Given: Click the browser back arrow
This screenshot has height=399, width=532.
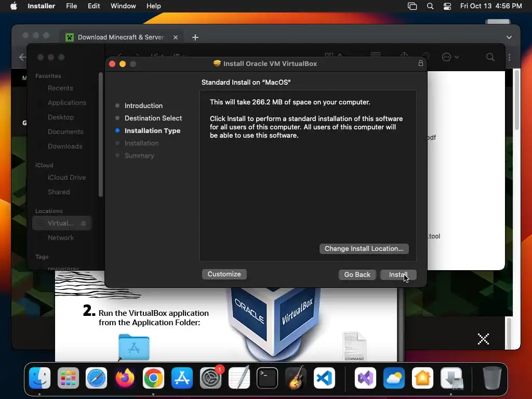Looking at the screenshot, I should 22,57.
